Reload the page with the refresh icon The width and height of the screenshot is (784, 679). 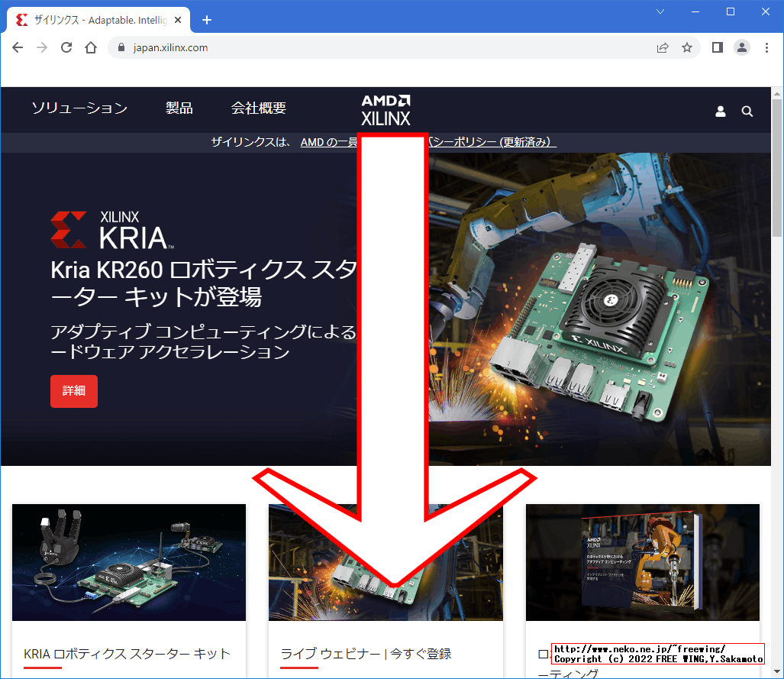[66, 47]
